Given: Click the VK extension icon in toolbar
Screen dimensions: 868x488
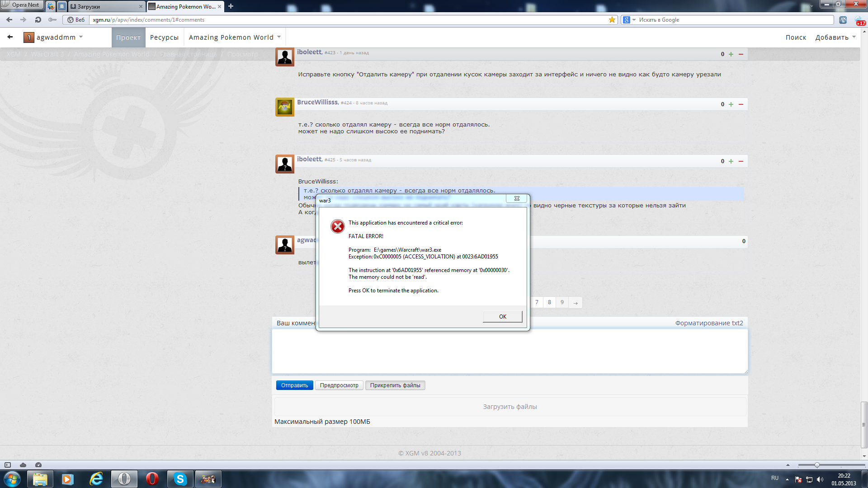Looking at the screenshot, I should pos(843,19).
